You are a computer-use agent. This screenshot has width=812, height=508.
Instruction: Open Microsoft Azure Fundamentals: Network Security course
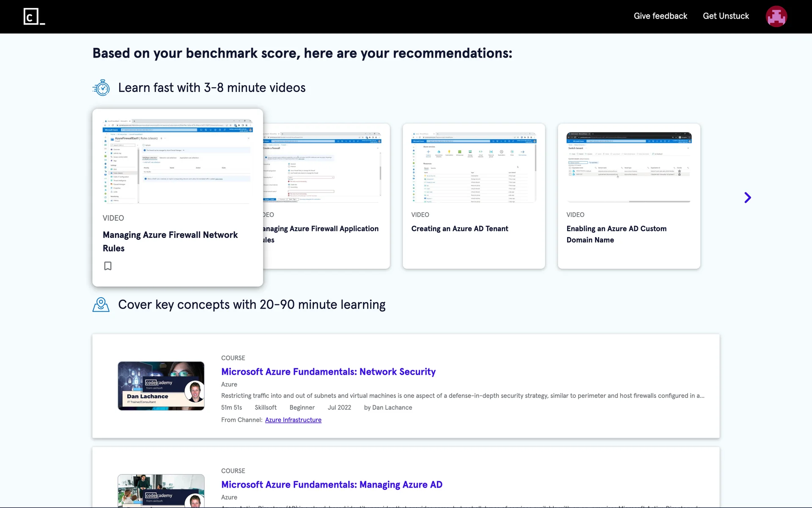(328, 372)
